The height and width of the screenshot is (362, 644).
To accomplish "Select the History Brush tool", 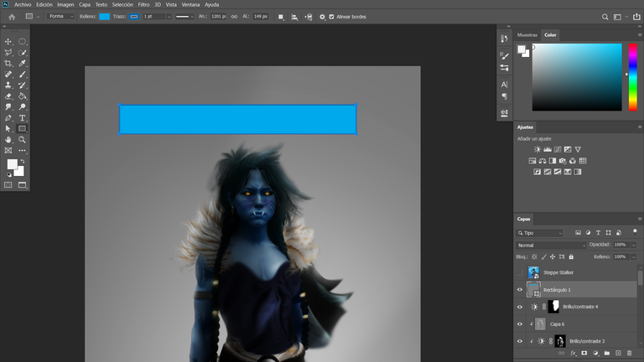I will click(22, 85).
